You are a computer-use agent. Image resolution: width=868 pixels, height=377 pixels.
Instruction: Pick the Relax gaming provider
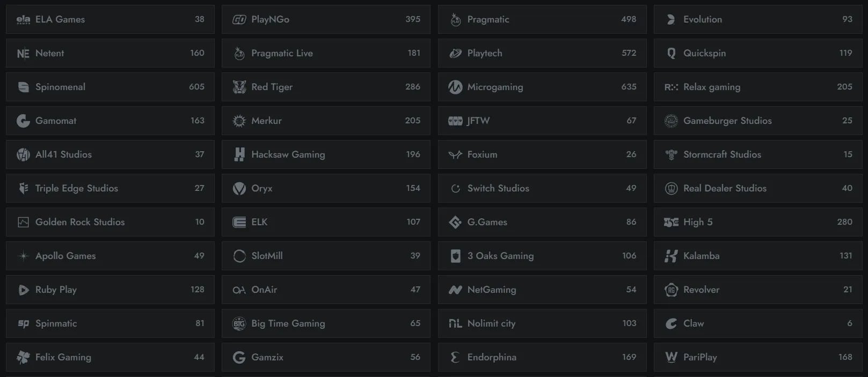coord(758,87)
